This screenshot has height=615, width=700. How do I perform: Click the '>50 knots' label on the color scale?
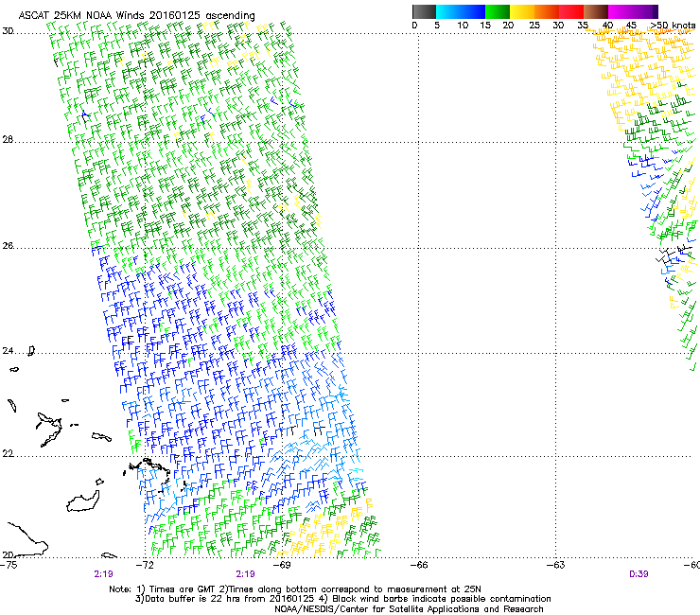[x=673, y=26]
